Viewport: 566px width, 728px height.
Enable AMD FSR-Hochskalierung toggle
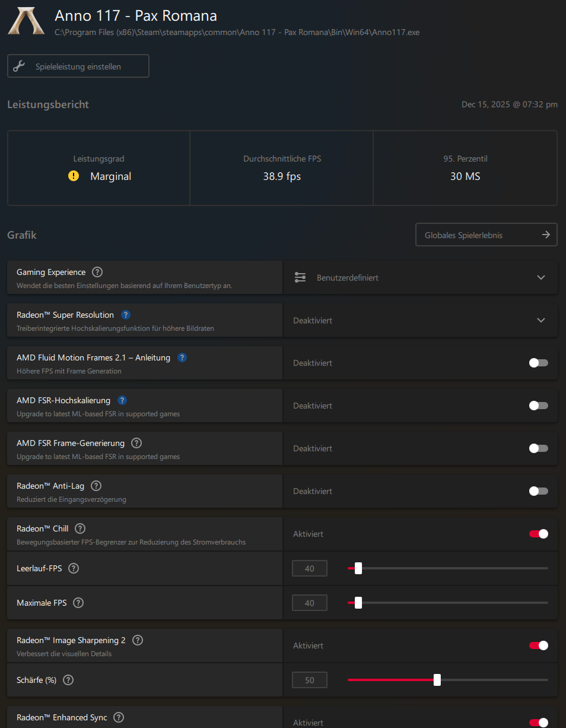(539, 406)
